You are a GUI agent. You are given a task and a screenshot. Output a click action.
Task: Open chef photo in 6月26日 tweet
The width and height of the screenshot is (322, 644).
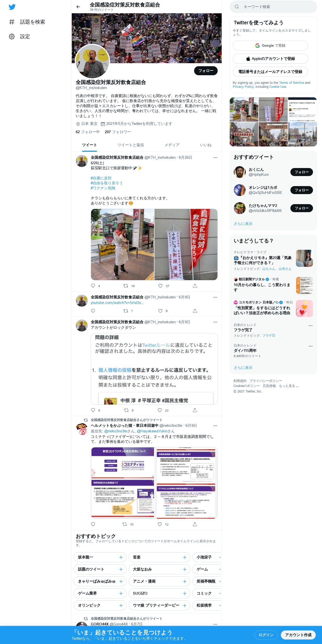click(122, 244)
